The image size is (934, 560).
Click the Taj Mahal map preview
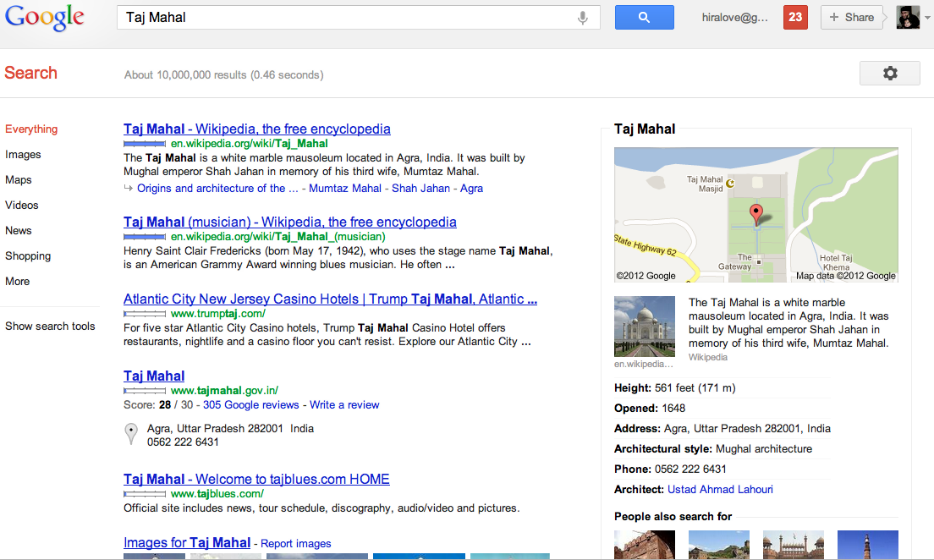point(755,215)
